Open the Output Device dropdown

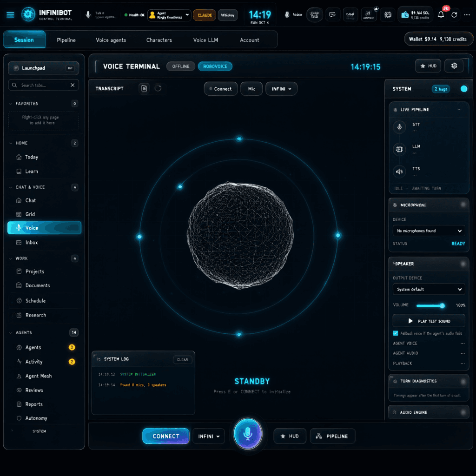pos(429,289)
